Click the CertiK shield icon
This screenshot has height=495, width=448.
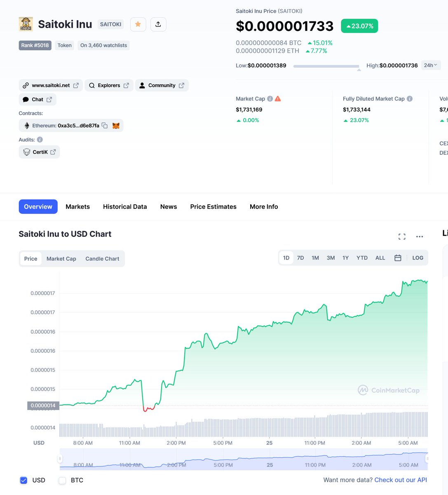(26, 152)
